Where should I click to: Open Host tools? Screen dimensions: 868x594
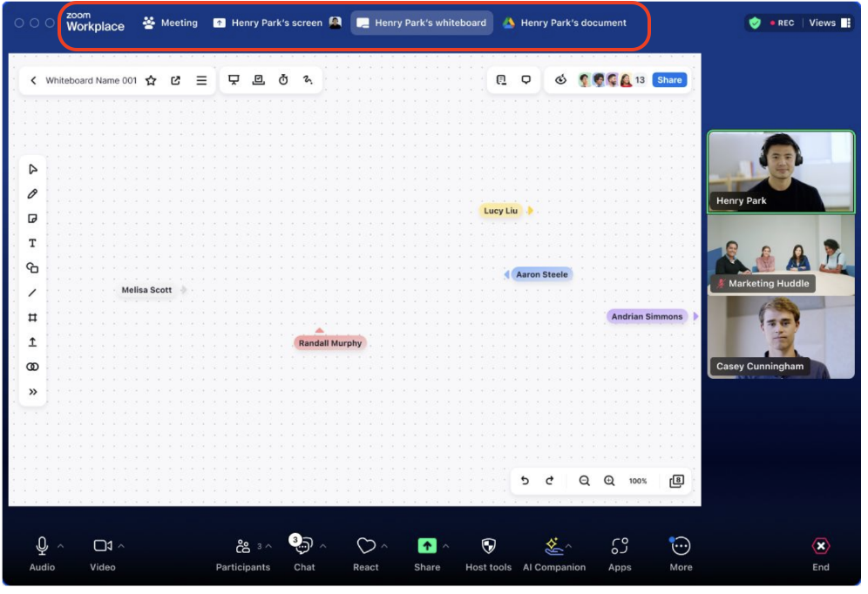tap(489, 554)
